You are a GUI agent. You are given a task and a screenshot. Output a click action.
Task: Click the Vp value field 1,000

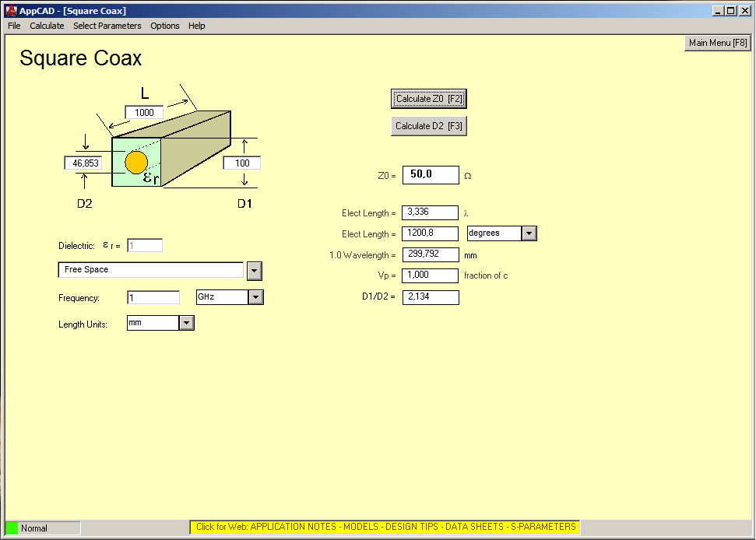(x=430, y=275)
